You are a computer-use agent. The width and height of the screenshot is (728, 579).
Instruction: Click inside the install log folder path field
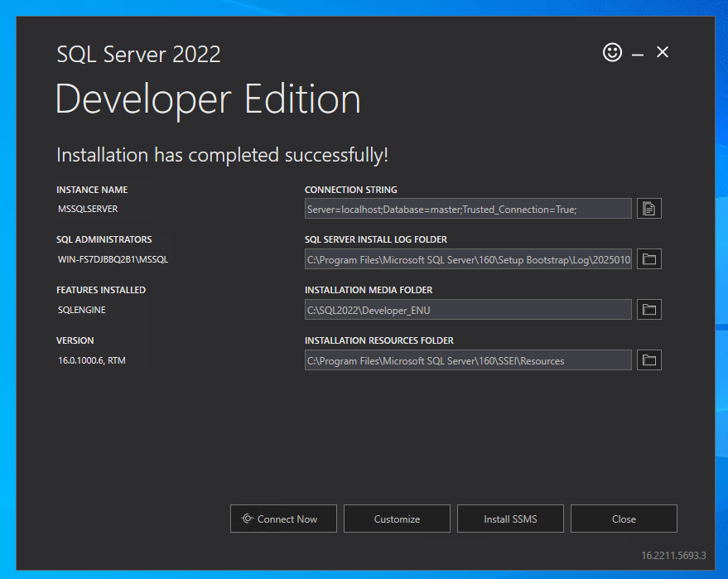[x=468, y=259]
